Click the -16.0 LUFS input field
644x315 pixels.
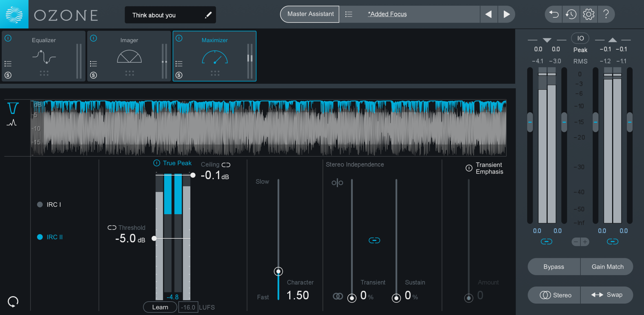(188, 307)
